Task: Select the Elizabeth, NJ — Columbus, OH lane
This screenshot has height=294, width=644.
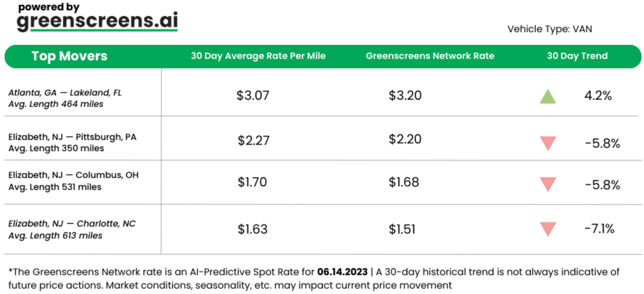Action: 73,175
